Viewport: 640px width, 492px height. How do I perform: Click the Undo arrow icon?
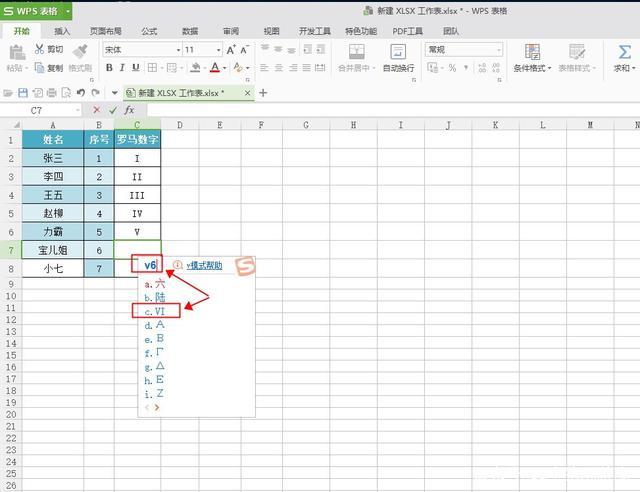(x=81, y=93)
